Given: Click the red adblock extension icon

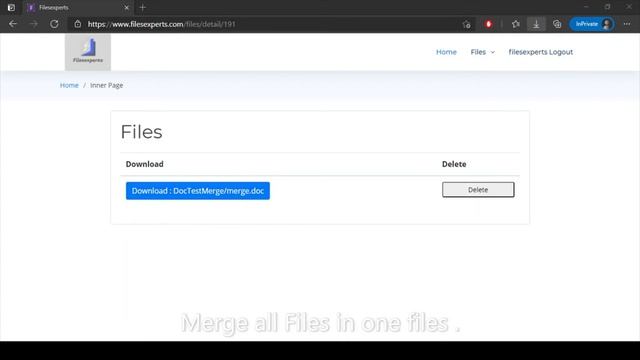Looking at the screenshot, I should click(488, 24).
